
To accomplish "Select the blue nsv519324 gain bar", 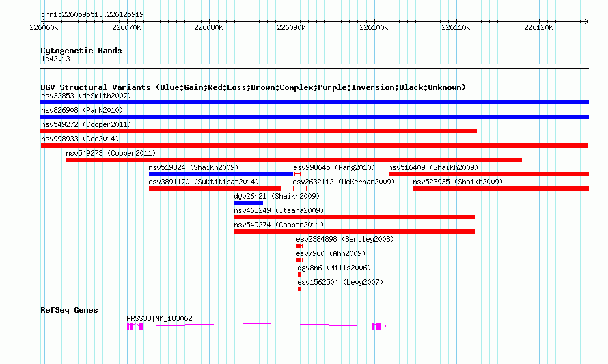I will tap(221, 174).
